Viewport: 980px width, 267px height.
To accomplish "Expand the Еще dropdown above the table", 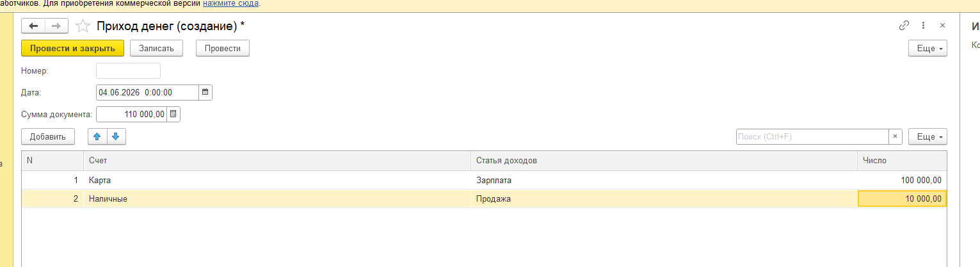I will point(928,136).
